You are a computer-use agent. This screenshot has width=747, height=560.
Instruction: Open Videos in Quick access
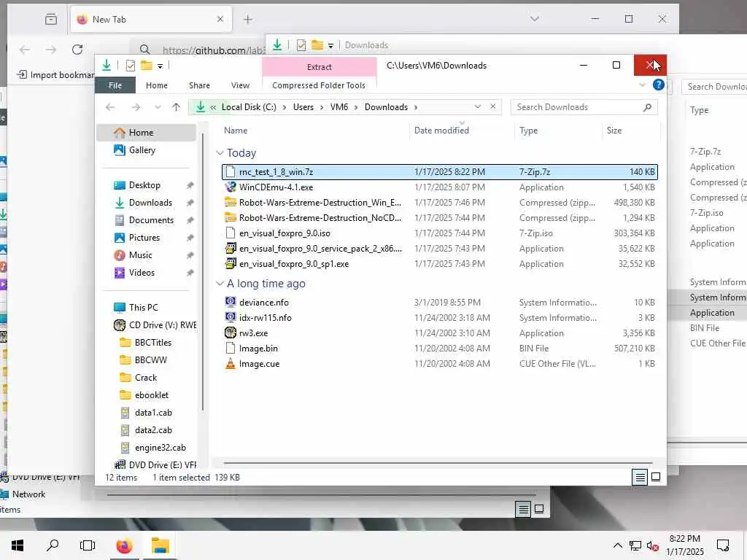click(142, 273)
